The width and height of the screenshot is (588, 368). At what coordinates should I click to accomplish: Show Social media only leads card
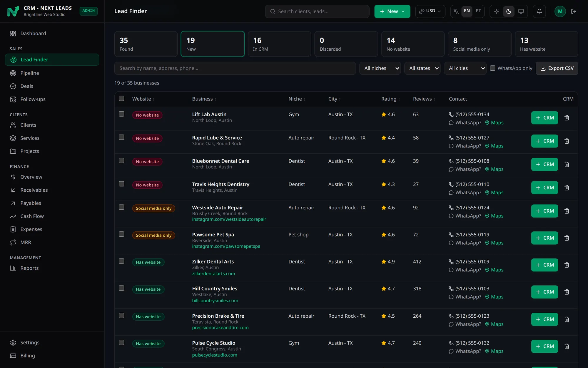click(480, 44)
